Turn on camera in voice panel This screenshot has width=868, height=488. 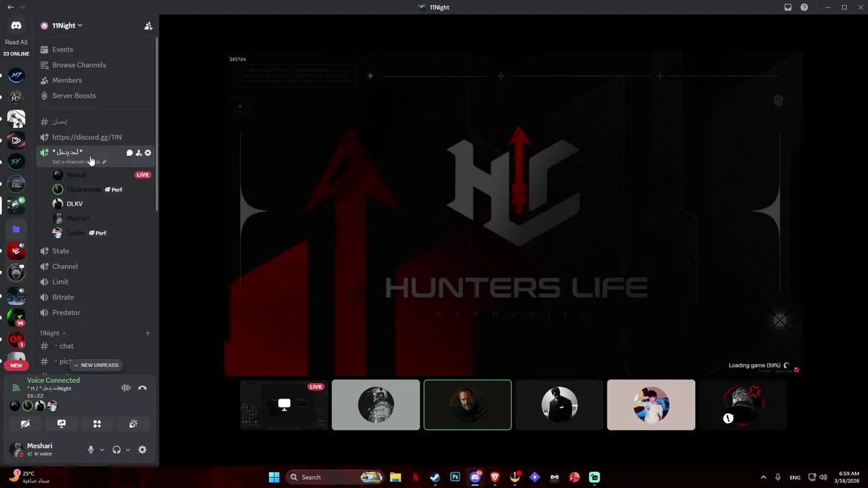(x=25, y=424)
